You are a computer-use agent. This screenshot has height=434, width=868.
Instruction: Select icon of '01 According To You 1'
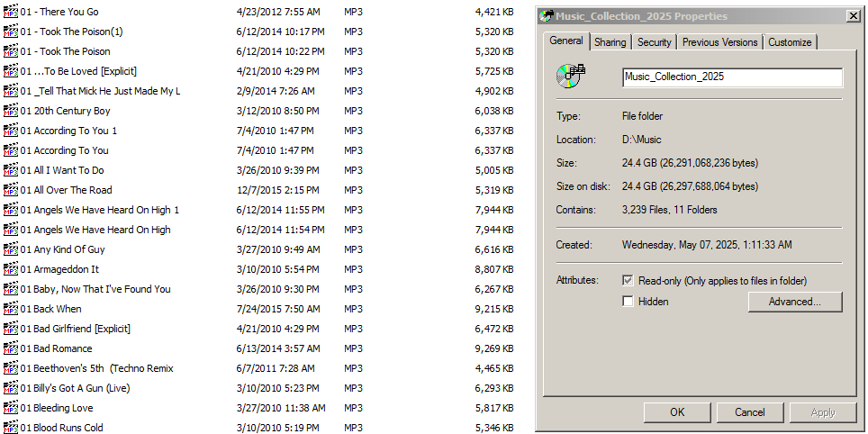pos(11,131)
